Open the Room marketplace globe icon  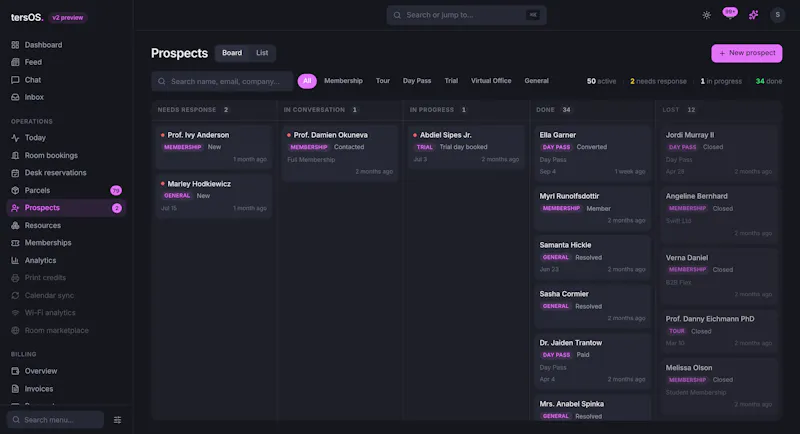pyautogui.click(x=15, y=330)
